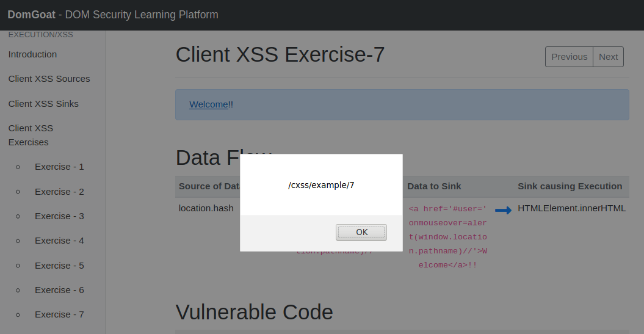The width and height of the screenshot is (644, 334).
Task: Select Exercise - 6 in the sidebar
Action: (x=59, y=290)
